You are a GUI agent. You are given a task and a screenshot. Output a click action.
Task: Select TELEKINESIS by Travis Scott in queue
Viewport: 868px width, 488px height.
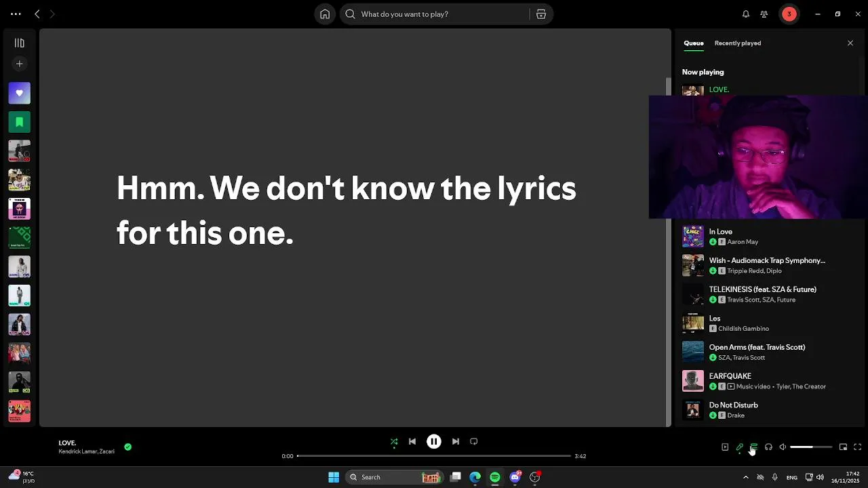click(768, 294)
